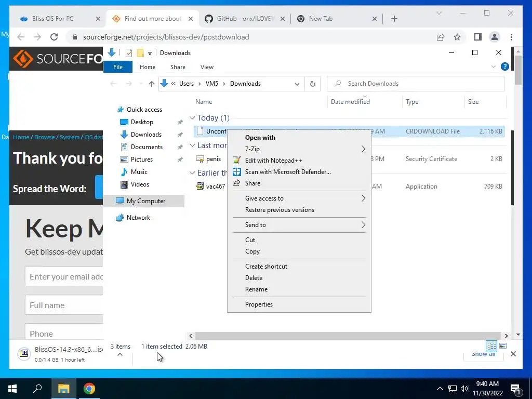Click the Notepad++ icon in context menu
Screen dimensions: 532x399
[237, 161]
